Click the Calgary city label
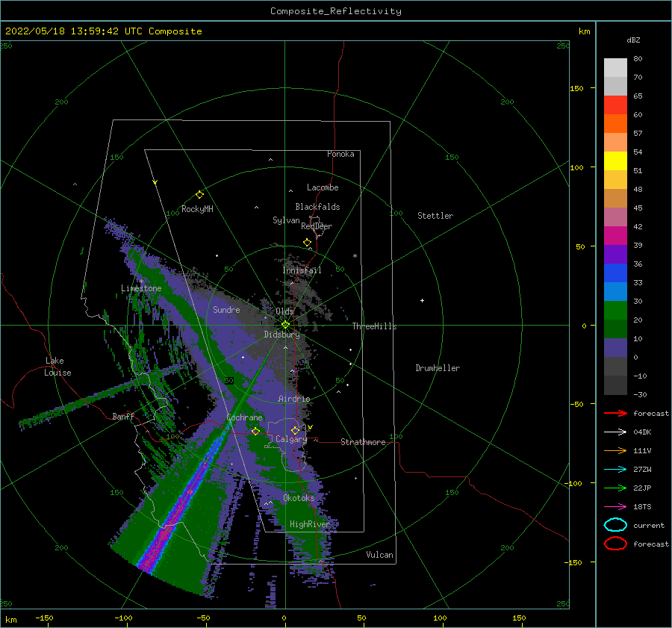Viewport: 672px width, 628px height. pos(291,439)
